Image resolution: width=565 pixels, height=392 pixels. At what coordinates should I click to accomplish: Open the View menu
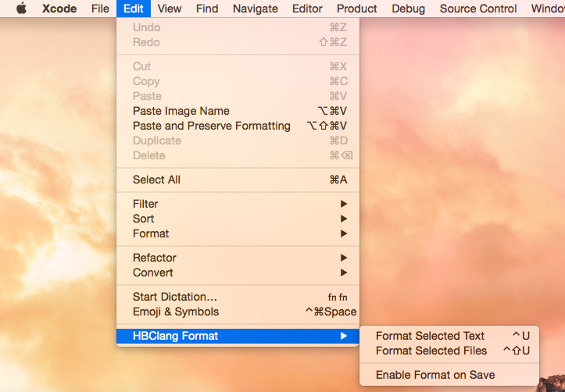170,9
